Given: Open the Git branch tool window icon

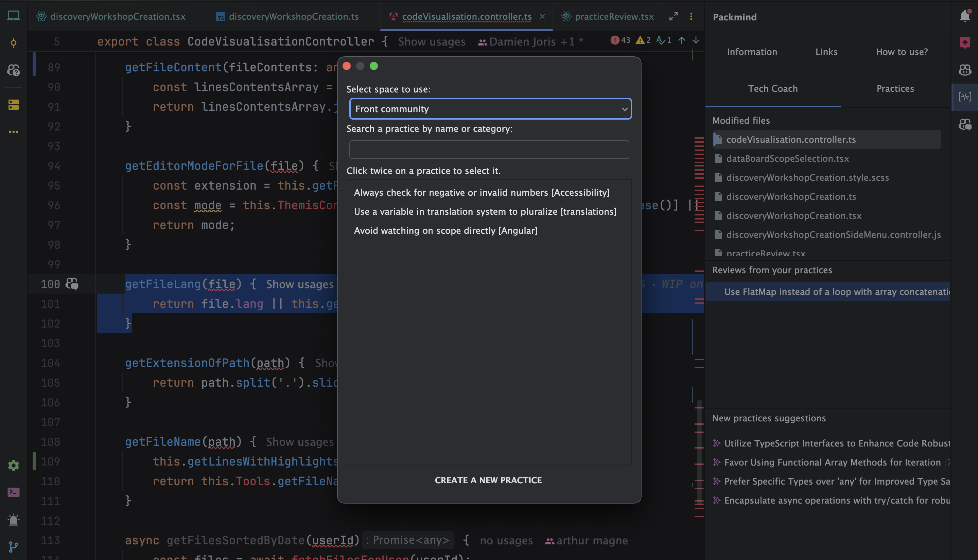Looking at the screenshot, I should click(14, 546).
